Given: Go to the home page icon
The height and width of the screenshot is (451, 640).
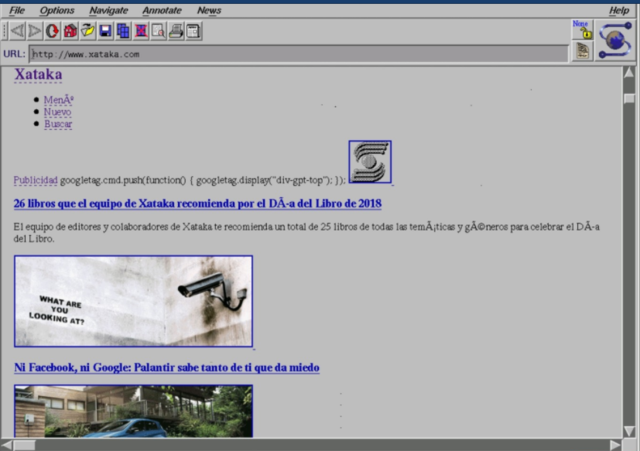Looking at the screenshot, I should pos(70,31).
